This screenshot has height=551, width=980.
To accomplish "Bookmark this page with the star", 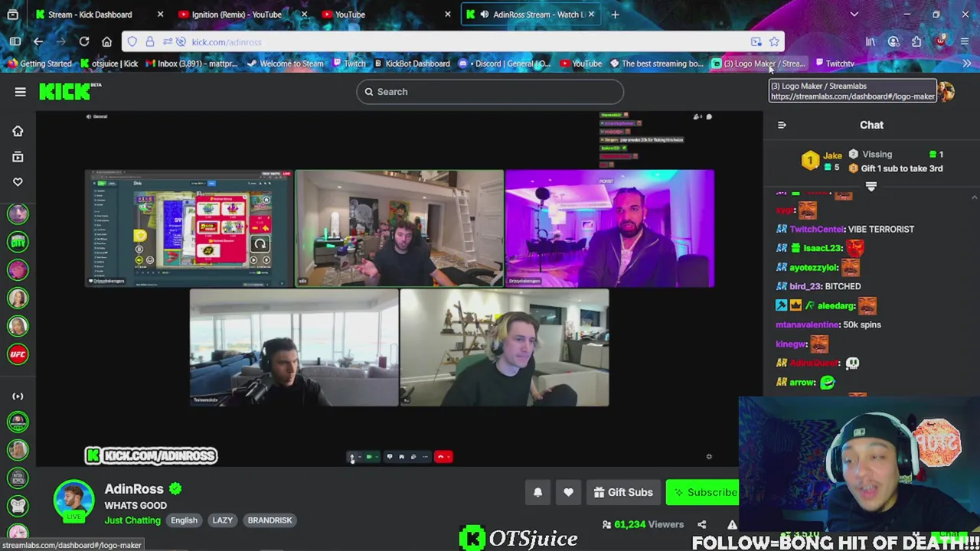I will 774,42.
